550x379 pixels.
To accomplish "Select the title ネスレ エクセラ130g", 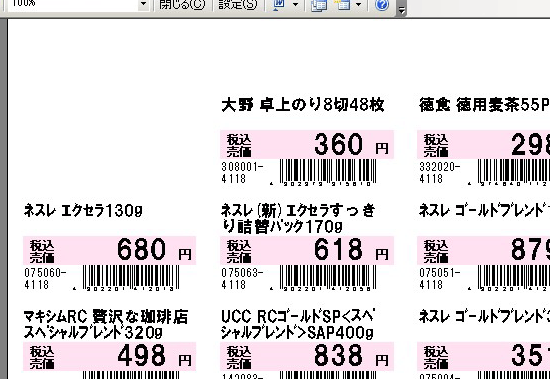I will tap(83, 211).
